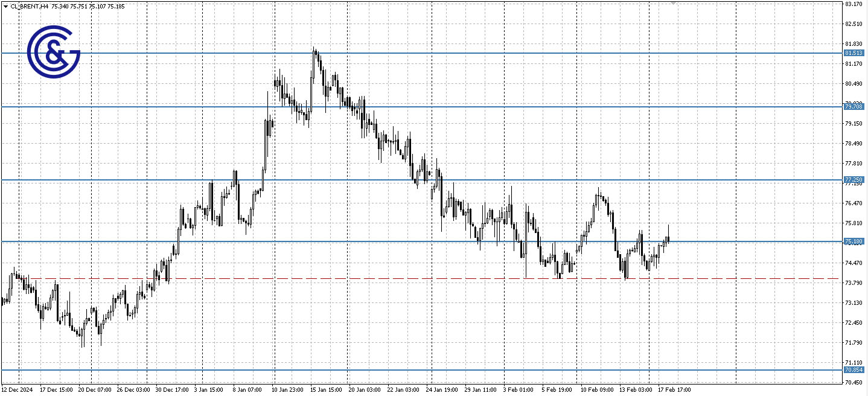This screenshot has width=868, height=396.
Task: Click the 75.180 support level price tag
Action: click(854, 241)
